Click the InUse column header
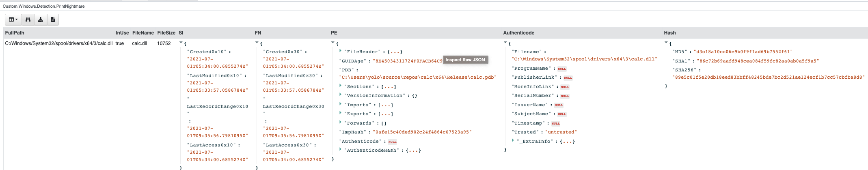The width and height of the screenshot is (868, 170). (122, 33)
